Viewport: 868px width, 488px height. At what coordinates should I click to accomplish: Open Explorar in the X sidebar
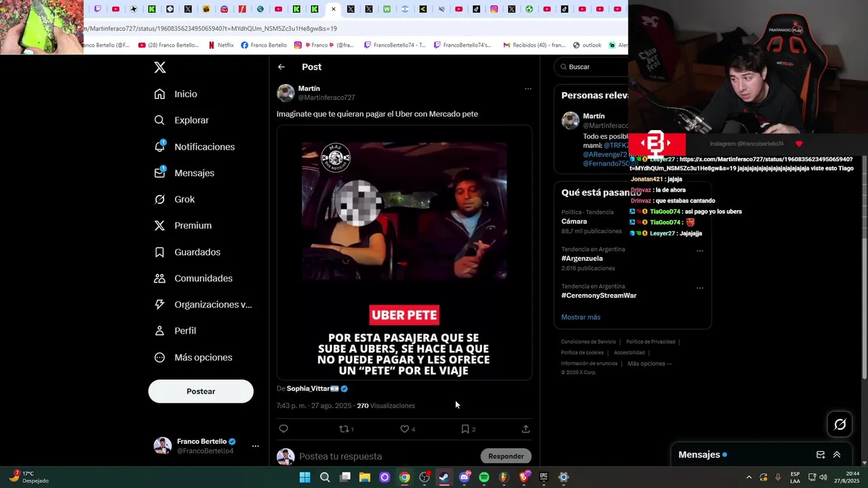click(x=181, y=120)
